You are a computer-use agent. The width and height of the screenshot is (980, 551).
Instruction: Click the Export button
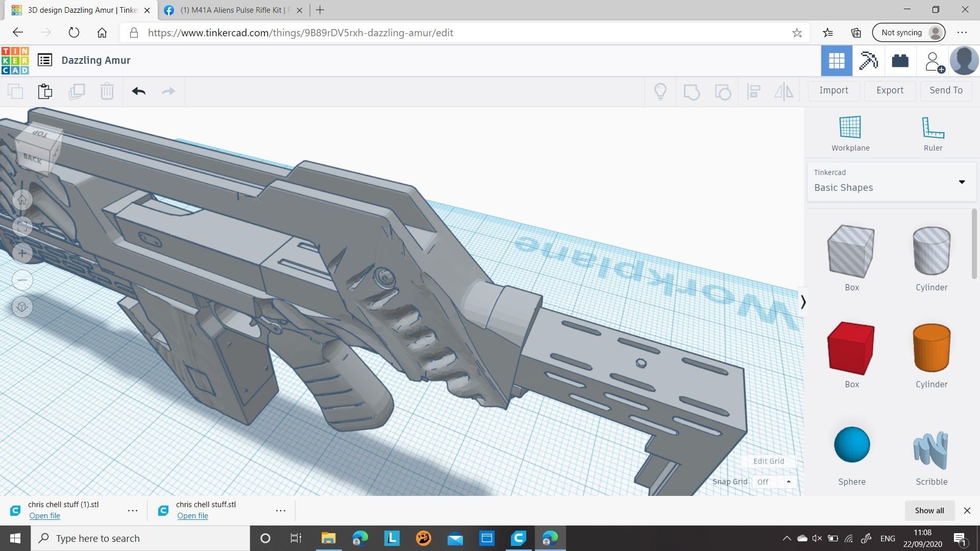point(890,90)
